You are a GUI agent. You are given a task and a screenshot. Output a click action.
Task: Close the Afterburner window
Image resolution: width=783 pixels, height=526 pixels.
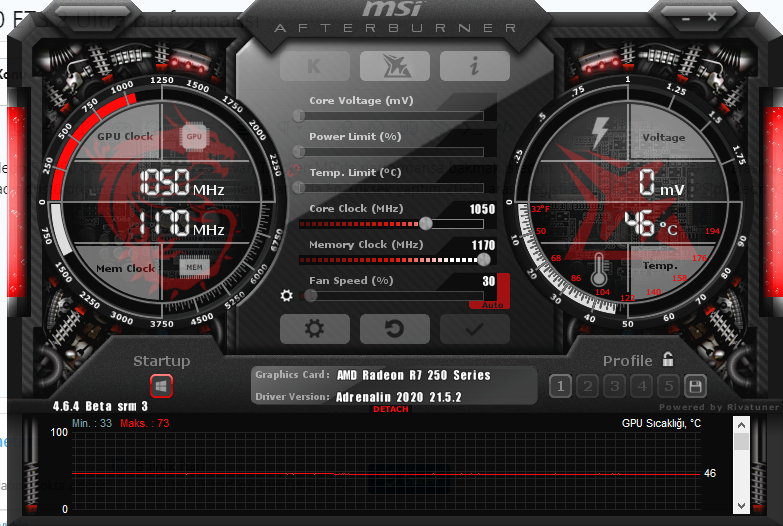pos(712,17)
